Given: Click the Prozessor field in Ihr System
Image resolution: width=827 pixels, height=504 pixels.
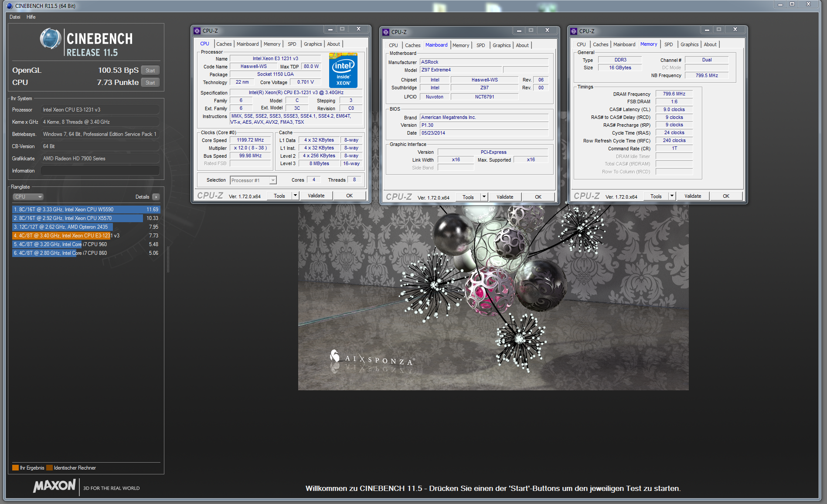Looking at the screenshot, I should click(100, 110).
